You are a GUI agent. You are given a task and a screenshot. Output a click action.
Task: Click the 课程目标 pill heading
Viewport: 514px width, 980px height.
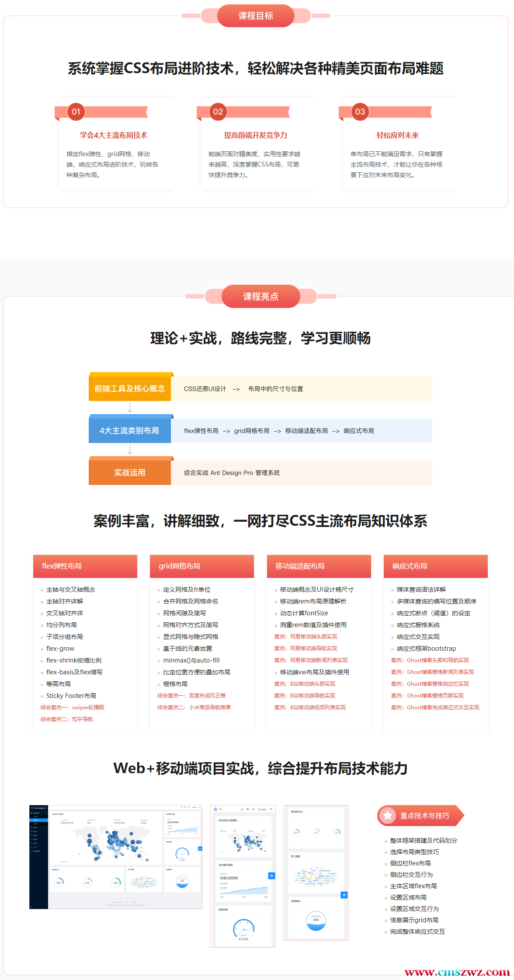pos(256,16)
